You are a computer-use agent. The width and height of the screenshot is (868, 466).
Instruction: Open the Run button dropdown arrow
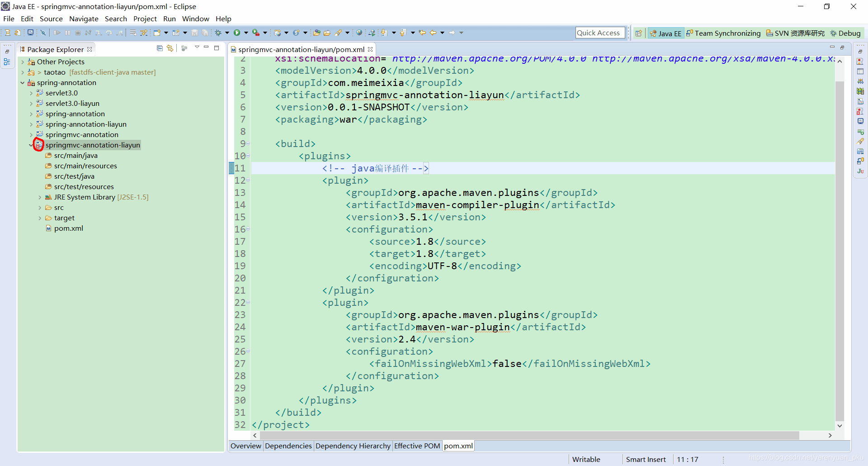pyautogui.click(x=246, y=33)
